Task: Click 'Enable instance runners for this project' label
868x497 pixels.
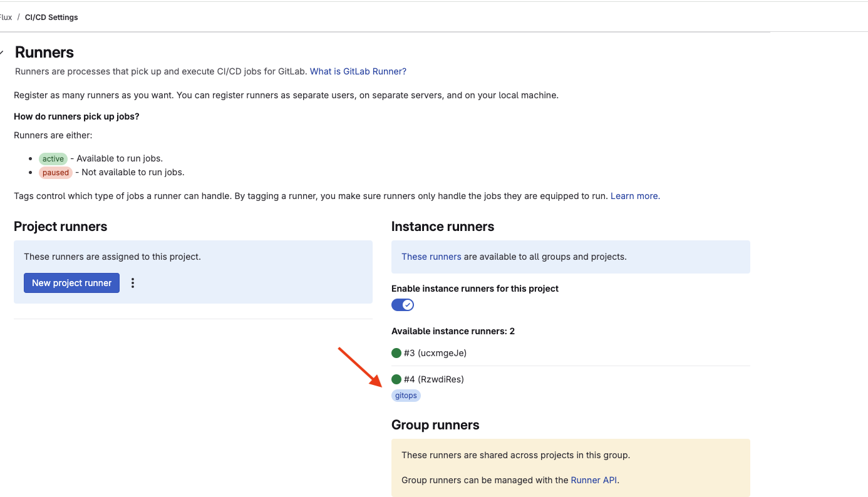Action: point(475,289)
